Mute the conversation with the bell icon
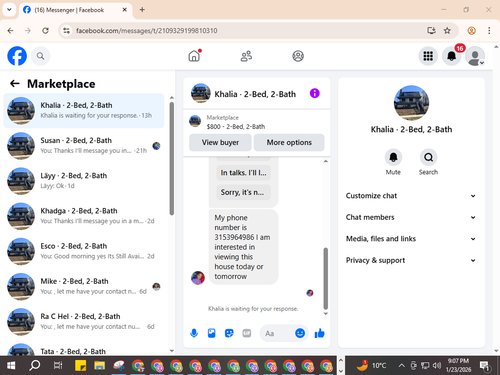500x375 pixels. point(393,157)
